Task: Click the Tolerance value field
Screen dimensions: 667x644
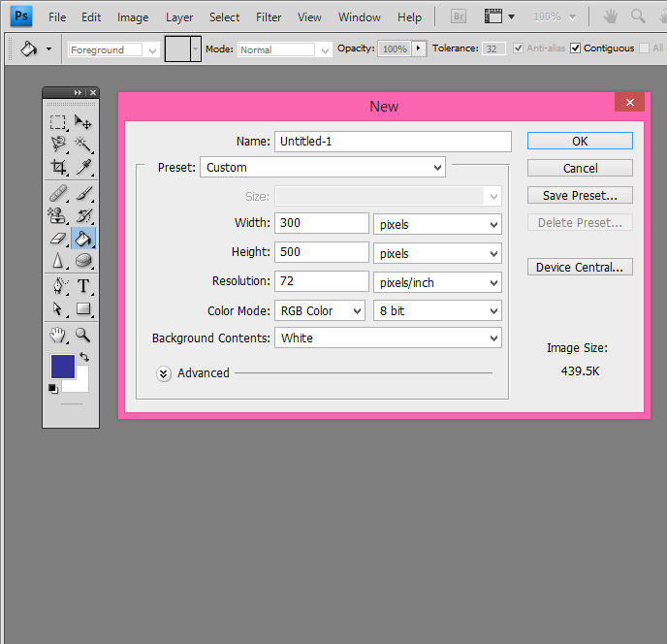Action: [x=493, y=48]
